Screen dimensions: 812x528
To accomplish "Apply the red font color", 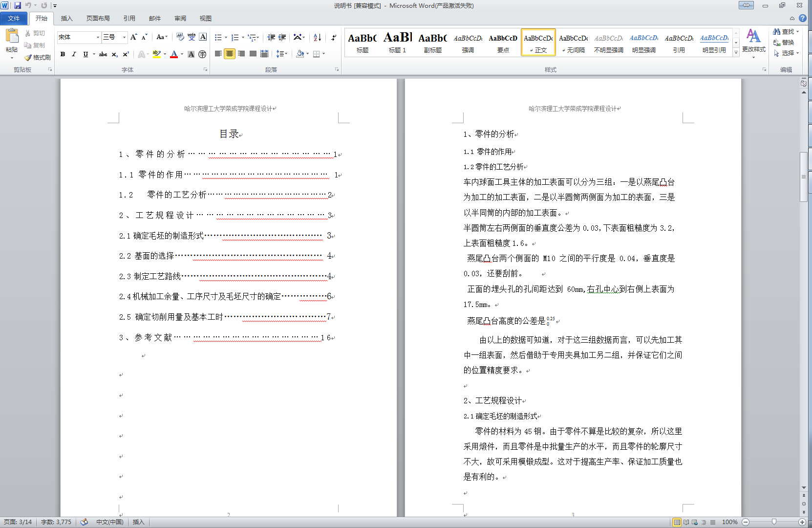I will (x=174, y=54).
